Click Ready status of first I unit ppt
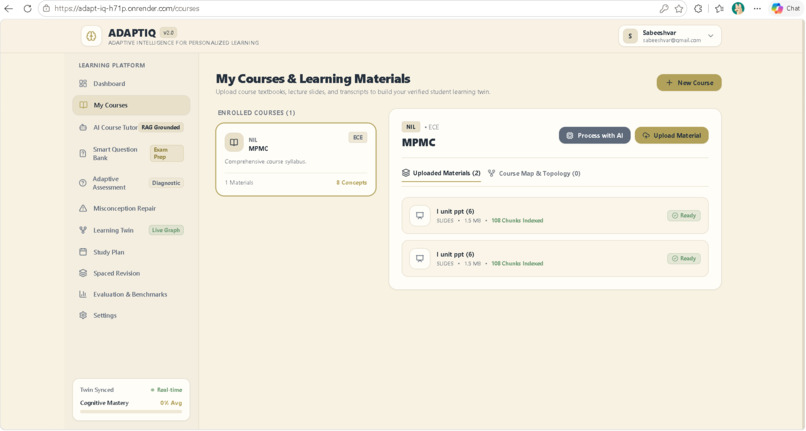806x431 pixels. pos(684,216)
